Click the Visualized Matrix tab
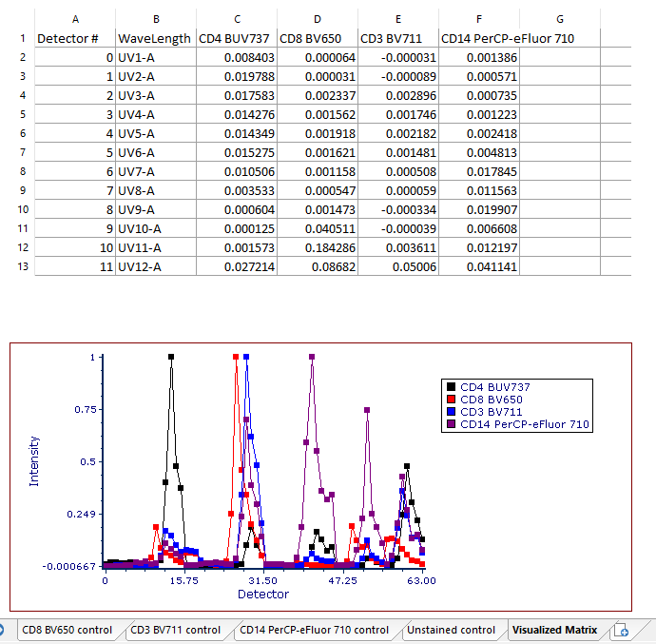 554,630
